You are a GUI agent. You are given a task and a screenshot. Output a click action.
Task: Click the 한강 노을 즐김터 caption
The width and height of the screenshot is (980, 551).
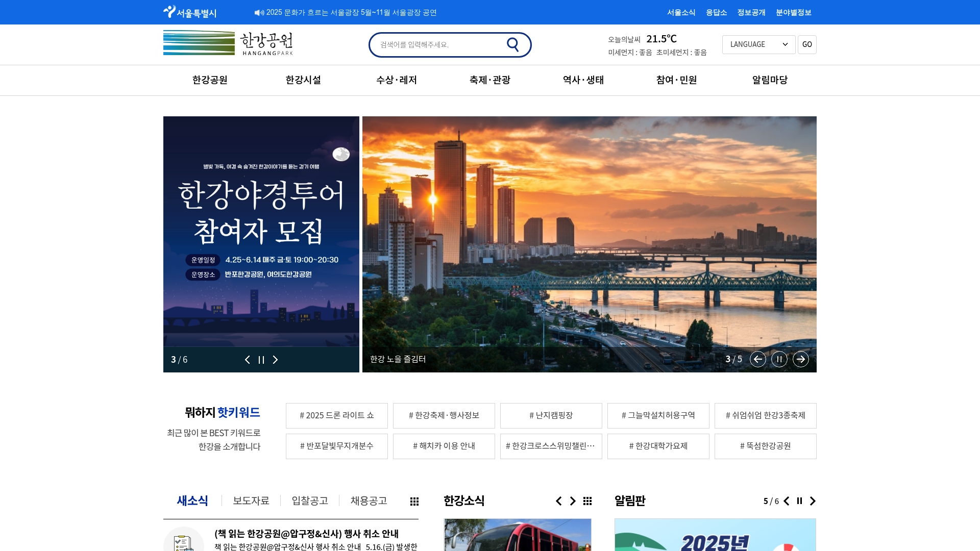(398, 359)
